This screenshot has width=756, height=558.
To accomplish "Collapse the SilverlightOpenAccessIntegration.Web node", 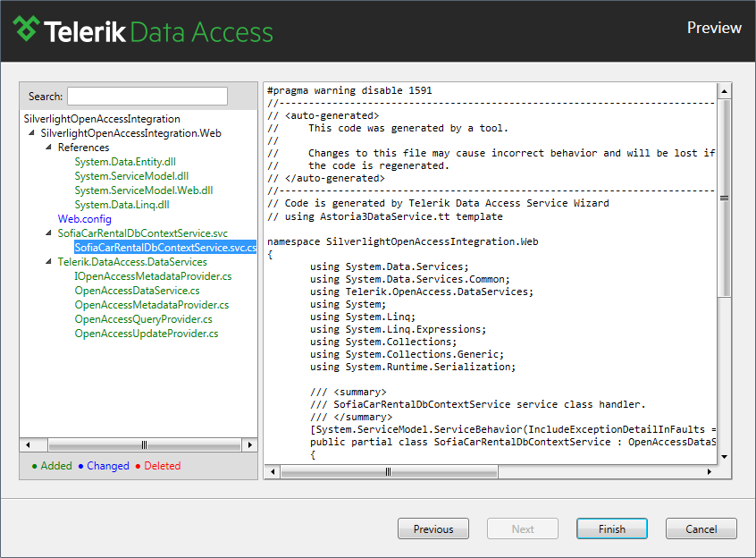I will click(31, 133).
